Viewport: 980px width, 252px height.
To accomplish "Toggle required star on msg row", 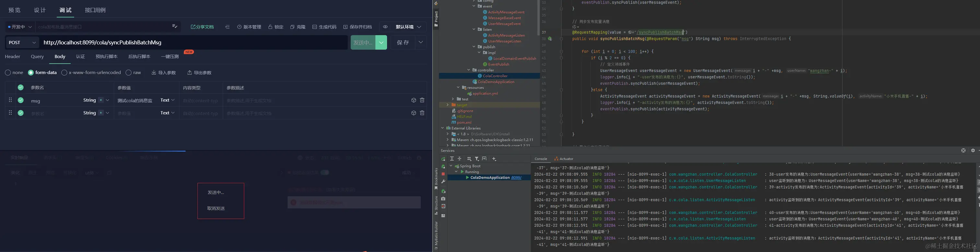I will [x=100, y=100].
